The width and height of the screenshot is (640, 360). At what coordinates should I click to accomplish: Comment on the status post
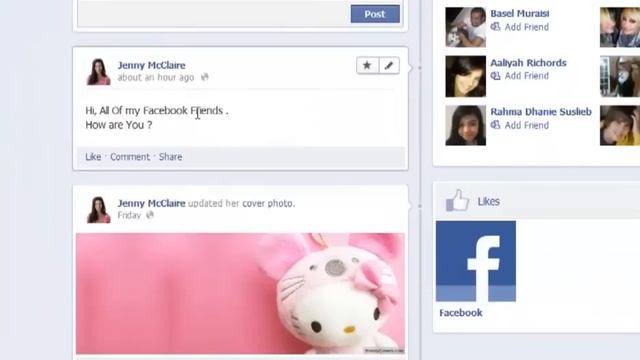pyautogui.click(x=130, y=157)
